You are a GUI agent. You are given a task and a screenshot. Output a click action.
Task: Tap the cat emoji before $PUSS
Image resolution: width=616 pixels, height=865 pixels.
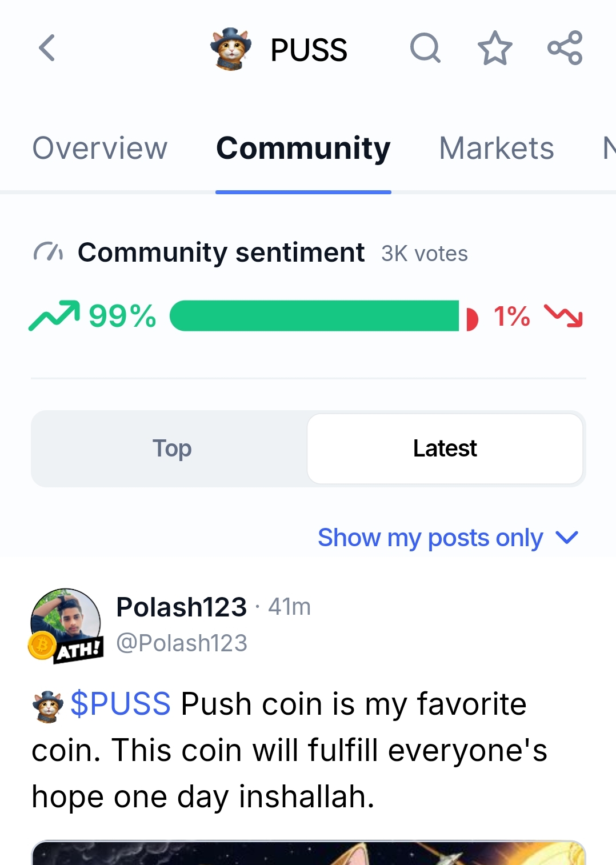[x=48, y=706]
